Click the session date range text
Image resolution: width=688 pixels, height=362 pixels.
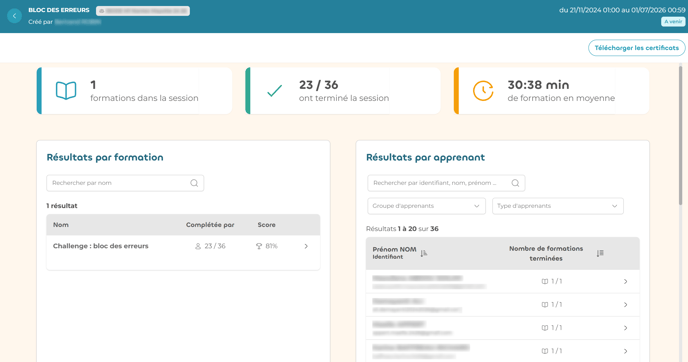622,10
